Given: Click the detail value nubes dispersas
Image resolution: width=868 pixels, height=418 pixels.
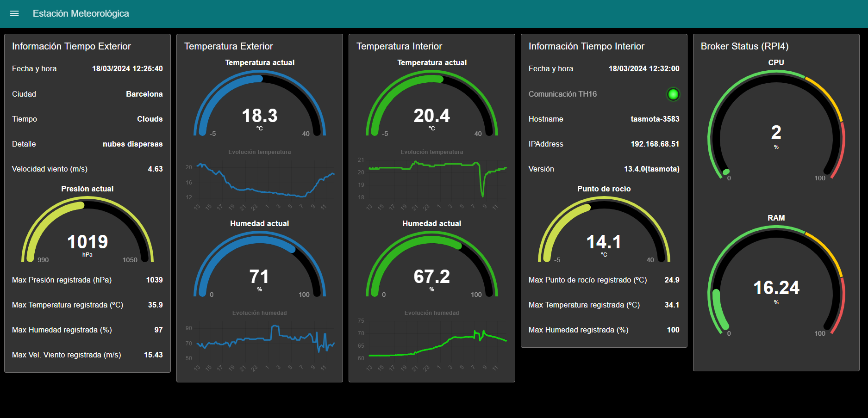Looking at the screenshot, I should point(133,144).
